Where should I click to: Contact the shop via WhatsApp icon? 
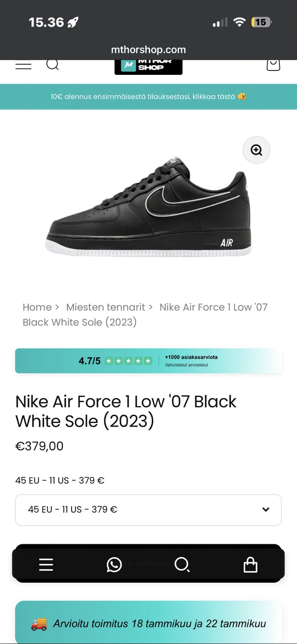(x=114, y=565)
